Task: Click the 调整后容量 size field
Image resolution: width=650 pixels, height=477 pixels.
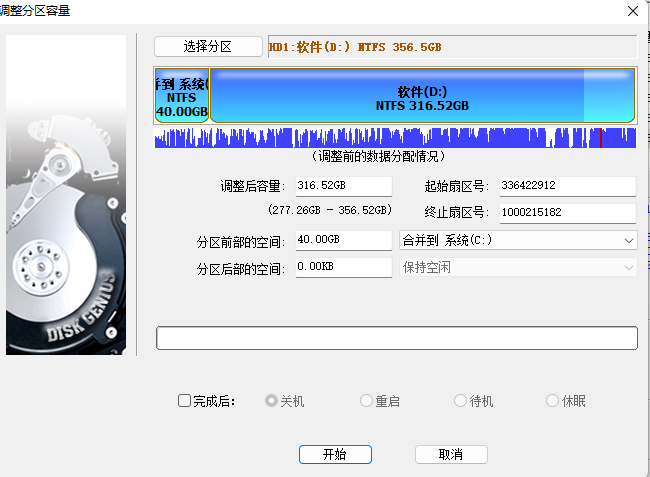Action: click(x=343, y=186)
